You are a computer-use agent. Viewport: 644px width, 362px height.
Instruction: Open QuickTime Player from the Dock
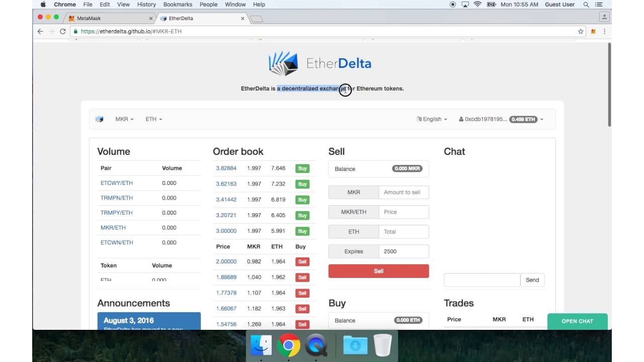(316, 345)
